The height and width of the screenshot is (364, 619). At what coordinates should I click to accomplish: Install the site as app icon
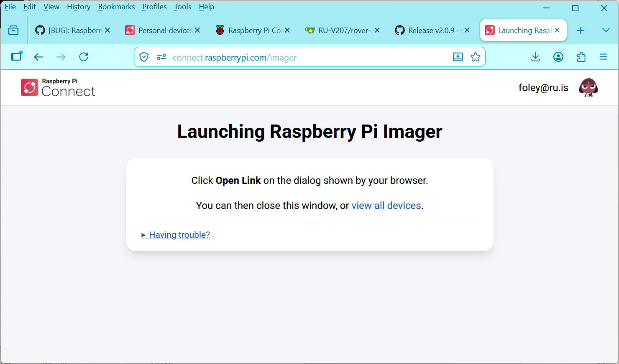(x=458, y=57)
